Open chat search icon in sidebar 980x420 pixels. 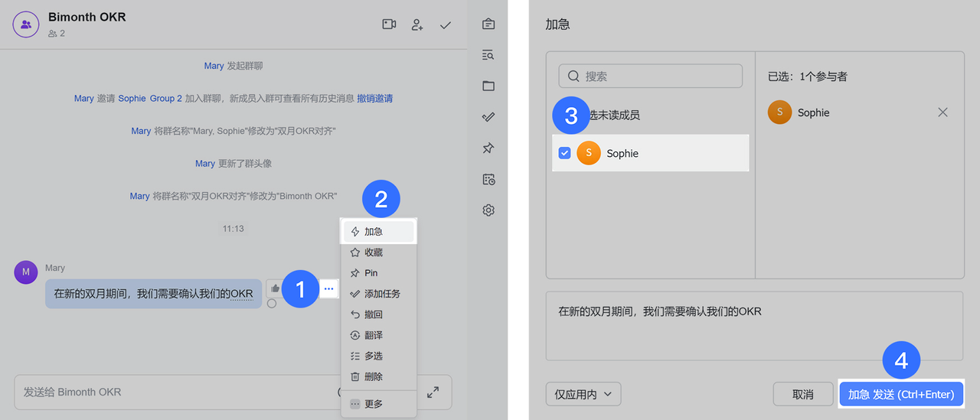tap(488, 55)
